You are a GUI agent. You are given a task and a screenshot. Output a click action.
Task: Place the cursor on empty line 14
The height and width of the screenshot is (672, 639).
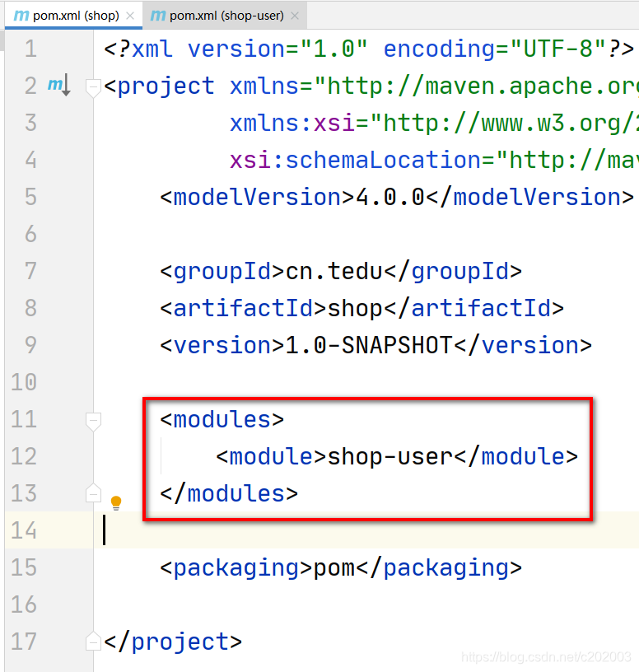point(366,530)
